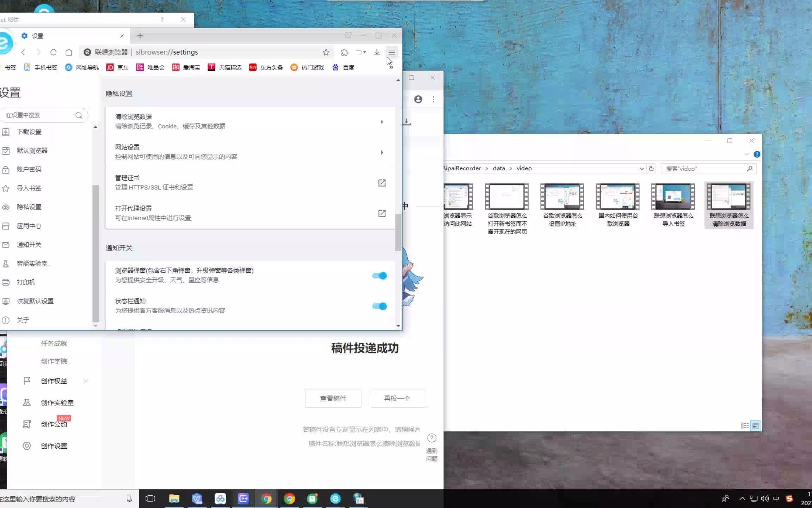Open Explorer help question icon
The height and width of the screenshot is (508, 812).
(757, 155)
